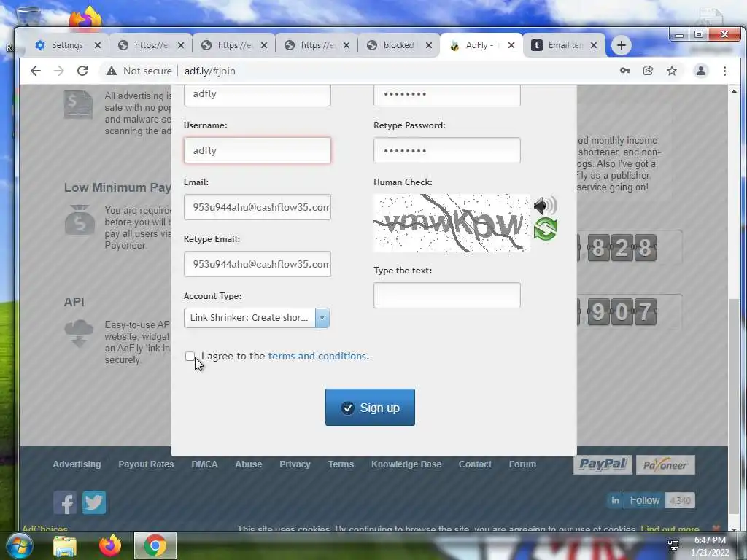Click the Email input field
The height and width of the screenshot is (560, 747).
pos(258,207)
